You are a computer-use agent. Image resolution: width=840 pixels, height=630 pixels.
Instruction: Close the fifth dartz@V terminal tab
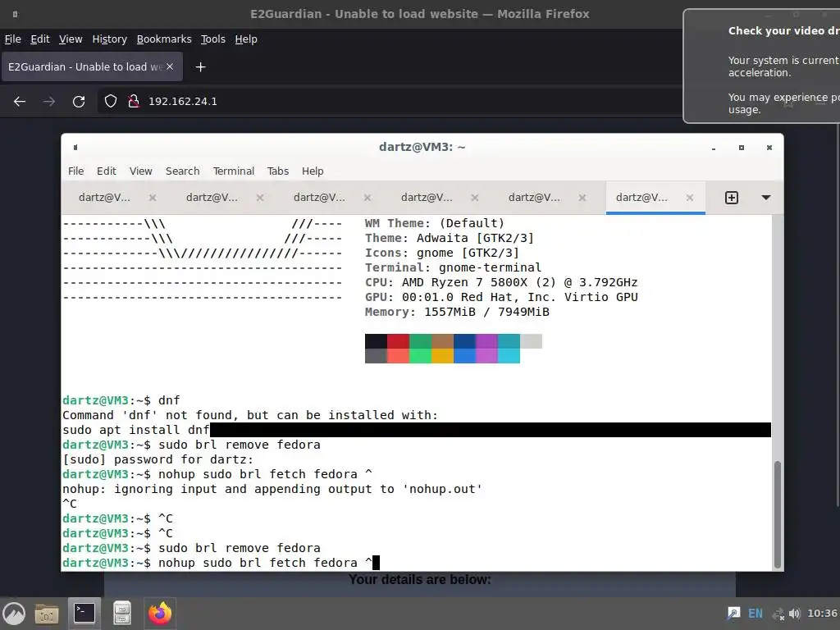point(582,198)
